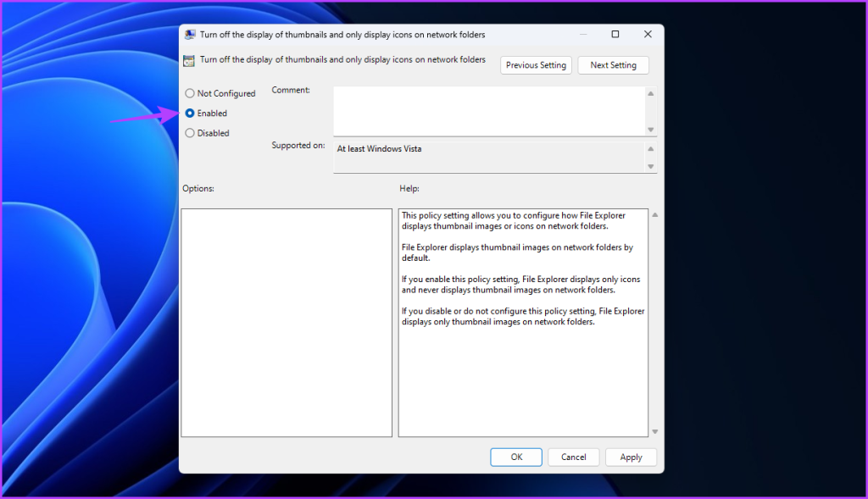The height and width of the screenshot is (499, 868).
Task: Click the Cancel button
Action: pos(573,457)
